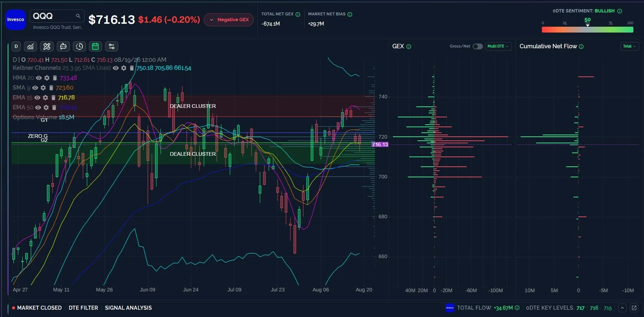Screen dimensions: 644x317
Task: Delete the EMA 15 indicator
Action: [x=53, y=98]
